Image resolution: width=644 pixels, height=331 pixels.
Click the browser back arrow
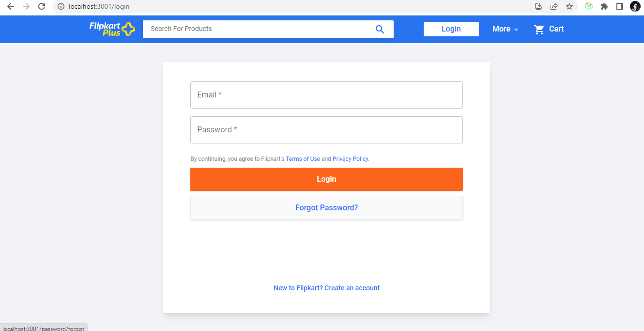pos(10,7)
